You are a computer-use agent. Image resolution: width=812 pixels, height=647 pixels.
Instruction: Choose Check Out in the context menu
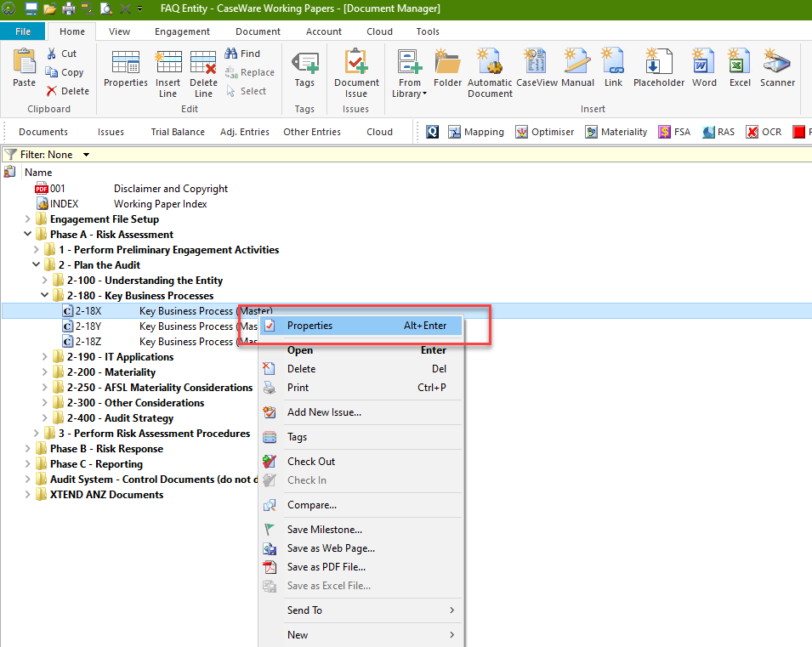coord(361,462)
